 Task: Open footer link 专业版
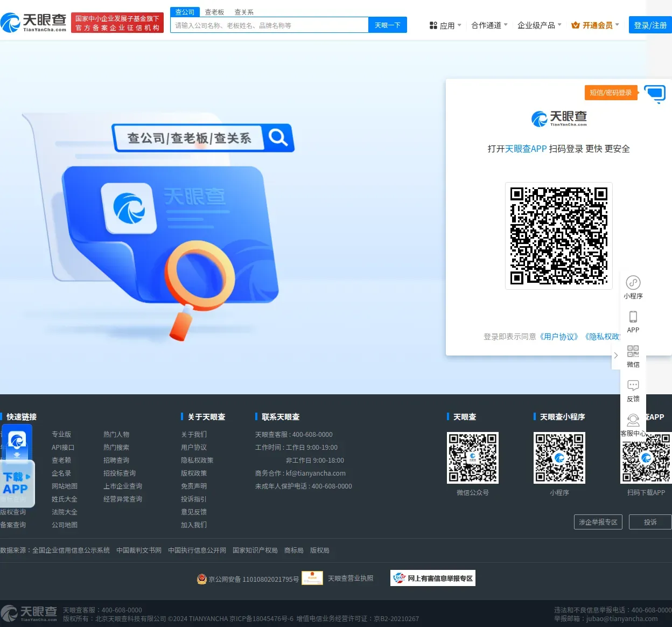coord(61,434)
